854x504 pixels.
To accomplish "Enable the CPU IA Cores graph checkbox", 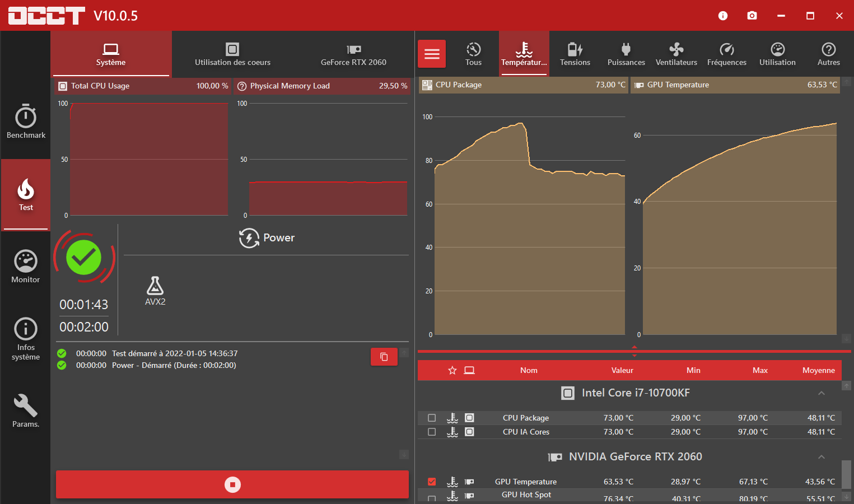I will (x=432, y=432).
